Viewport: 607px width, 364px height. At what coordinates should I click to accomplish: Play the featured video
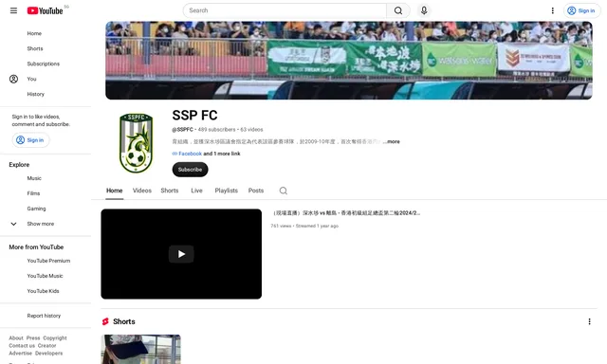181,254
